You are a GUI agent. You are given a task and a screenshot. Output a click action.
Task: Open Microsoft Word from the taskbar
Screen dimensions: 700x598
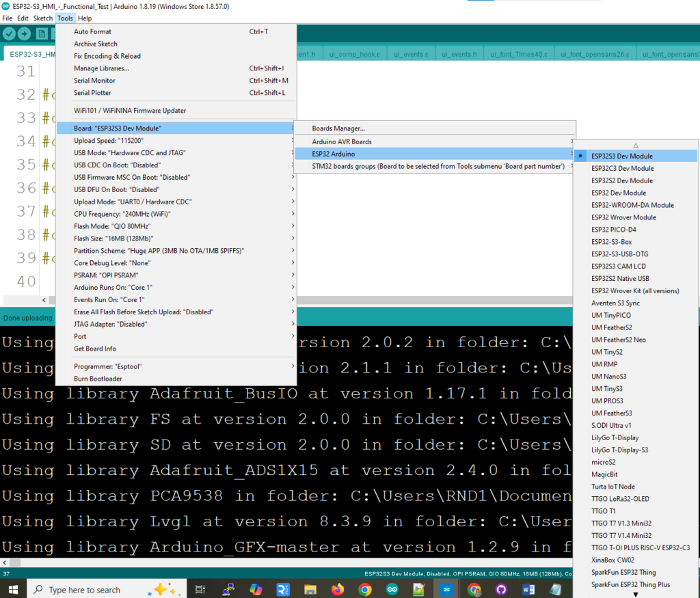tap(528, 589)
